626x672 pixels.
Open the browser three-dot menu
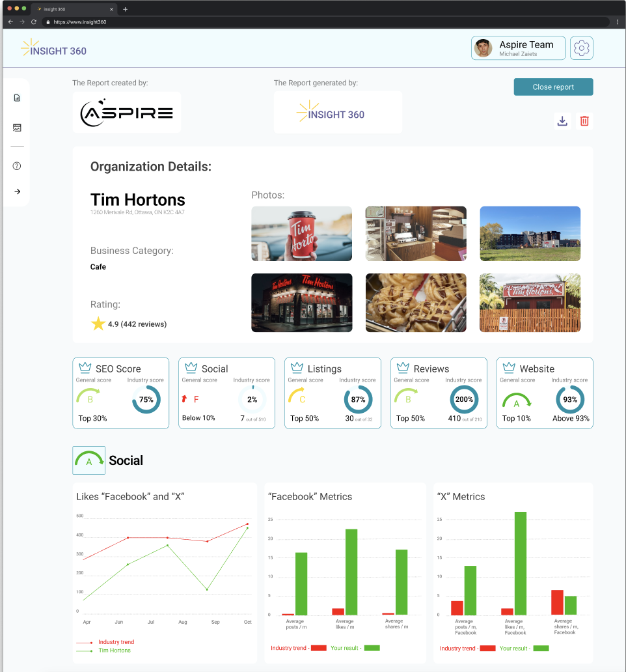click(x=618, y=22)
